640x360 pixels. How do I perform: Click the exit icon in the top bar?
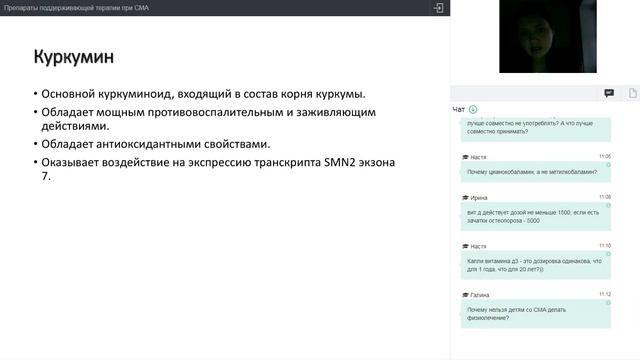tap(438, 8)
